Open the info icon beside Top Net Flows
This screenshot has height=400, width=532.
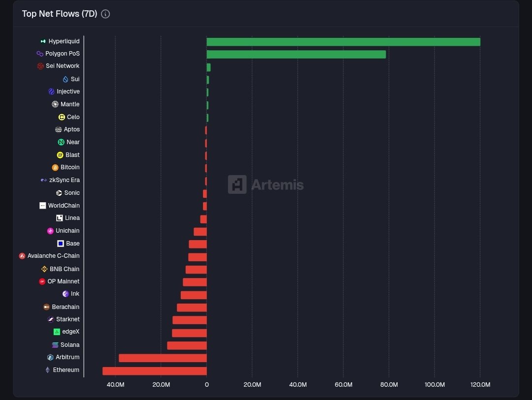point(105,14)
